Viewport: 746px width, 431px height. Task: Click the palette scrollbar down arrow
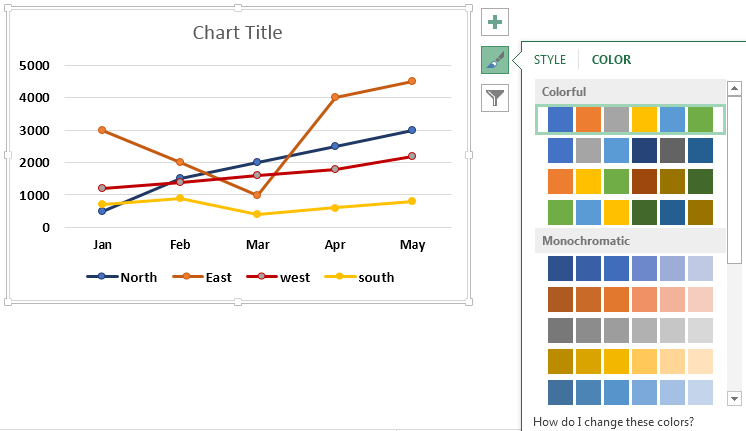pos(734,399)
